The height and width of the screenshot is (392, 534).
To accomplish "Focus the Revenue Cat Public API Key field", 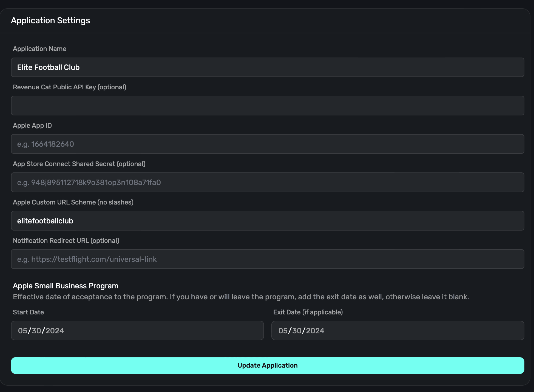I will tap(268, 106).
